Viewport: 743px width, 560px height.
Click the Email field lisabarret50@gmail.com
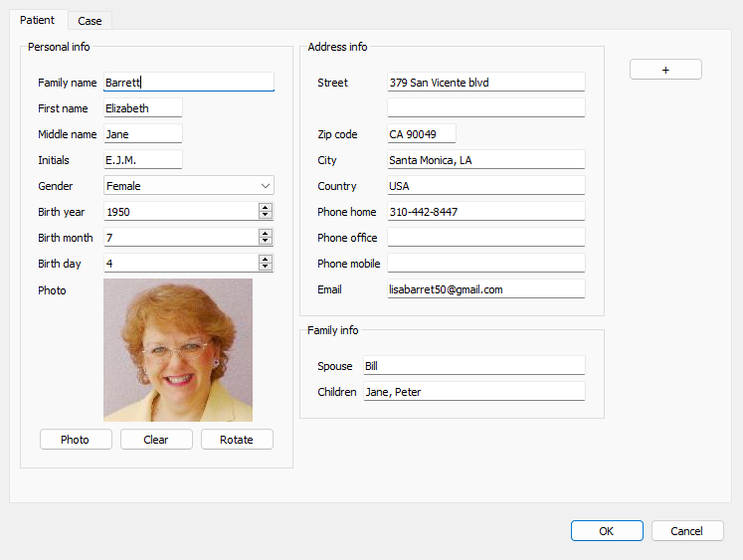pyautogui.click(x=486, y=289)
